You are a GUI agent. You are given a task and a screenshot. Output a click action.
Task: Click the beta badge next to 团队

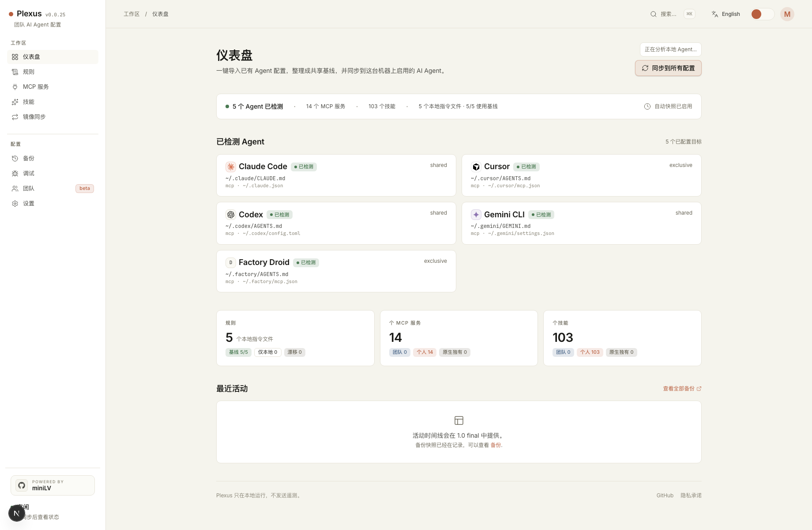coord(85,189)
